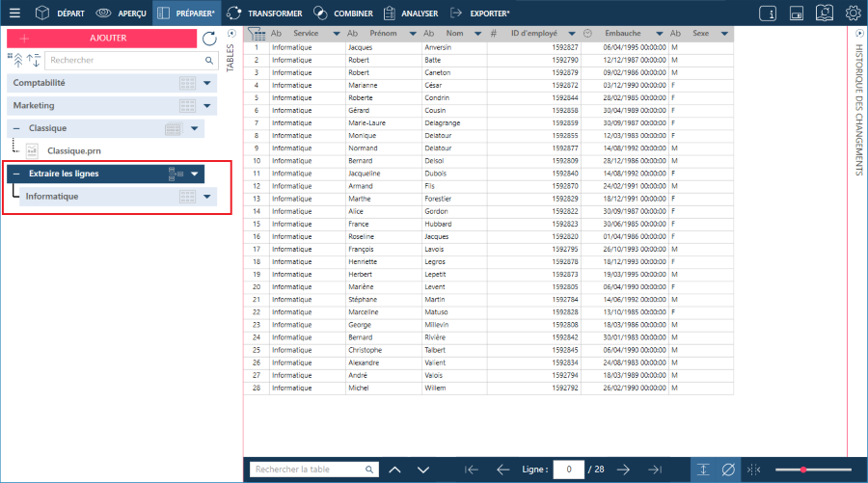Switch to the Transformer tab

(x=264, y=13)
